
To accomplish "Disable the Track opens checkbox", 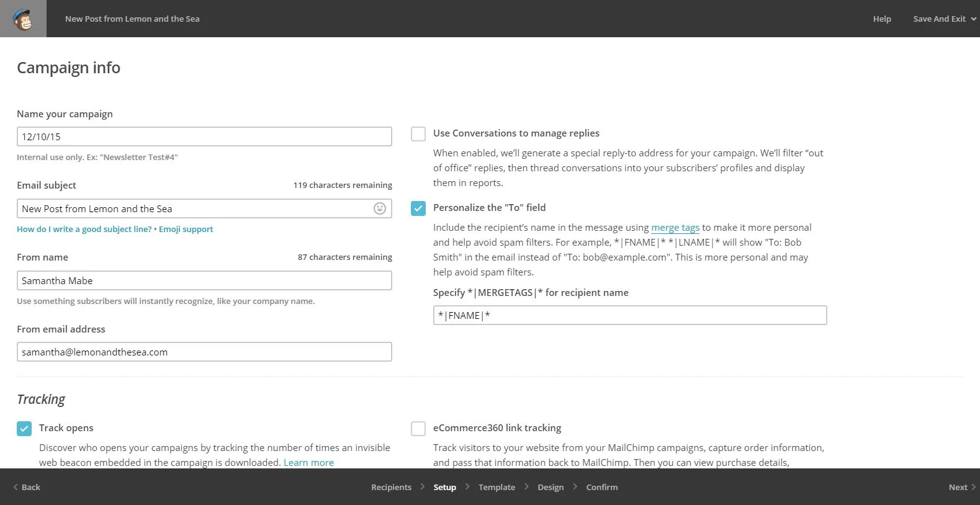I will [24, 428].
